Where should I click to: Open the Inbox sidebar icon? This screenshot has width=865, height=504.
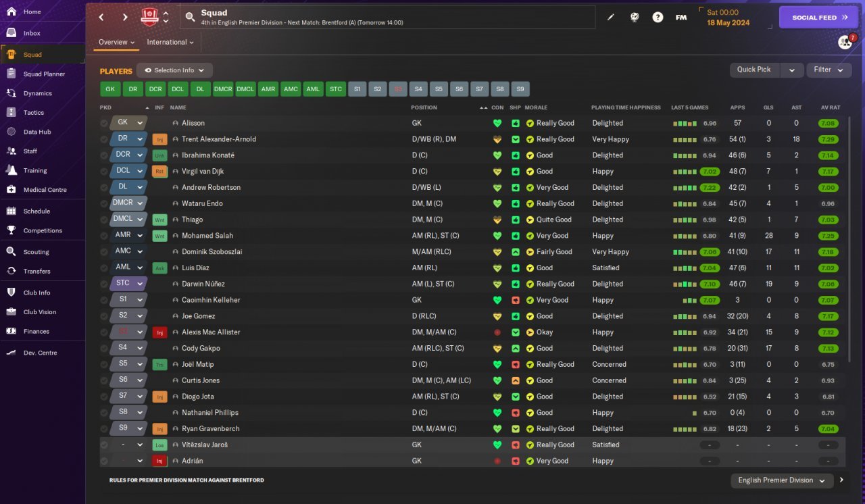11,33
